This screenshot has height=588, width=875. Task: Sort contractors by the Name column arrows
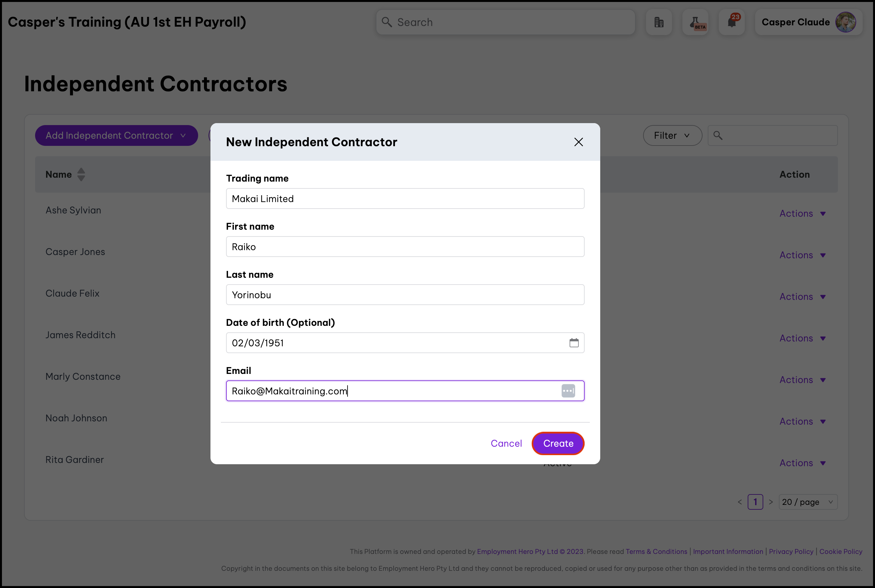81,174
